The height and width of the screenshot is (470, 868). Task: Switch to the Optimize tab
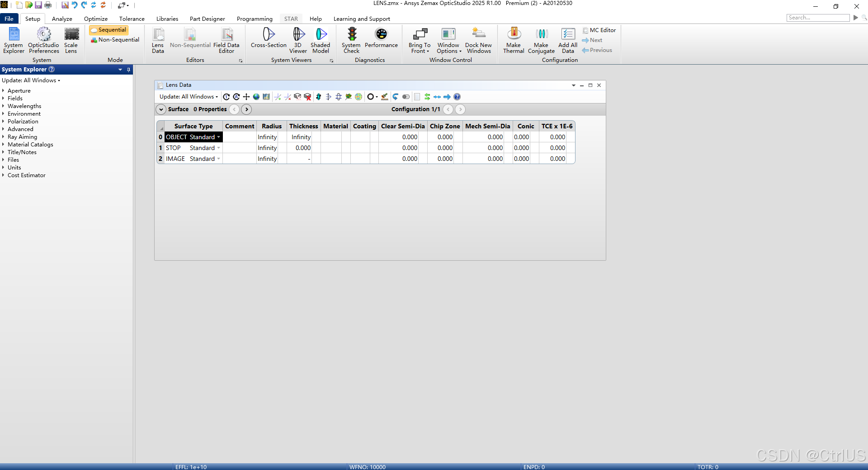[96, 19]
